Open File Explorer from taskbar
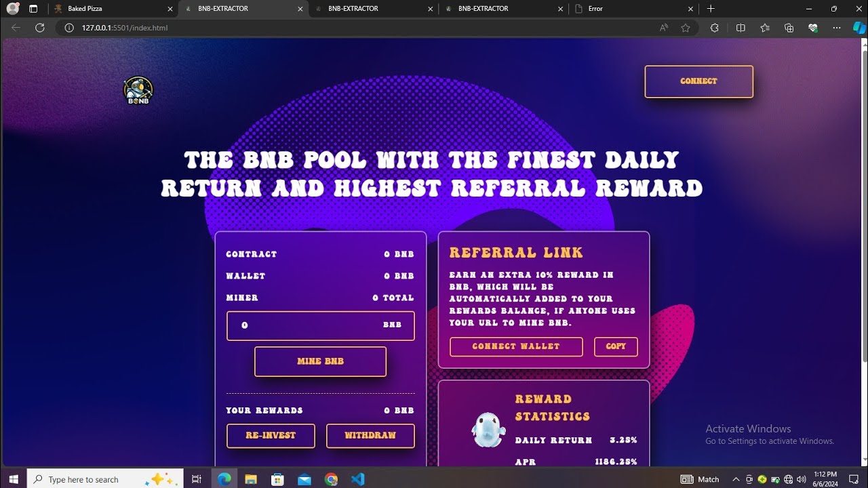Screen dimensions: 868x488 (x=251, y=479)
